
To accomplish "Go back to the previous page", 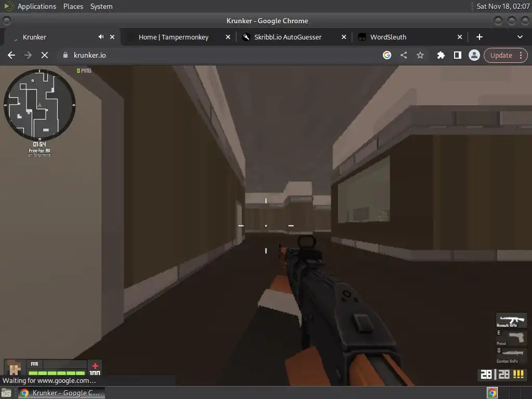I will coord(11,55).
